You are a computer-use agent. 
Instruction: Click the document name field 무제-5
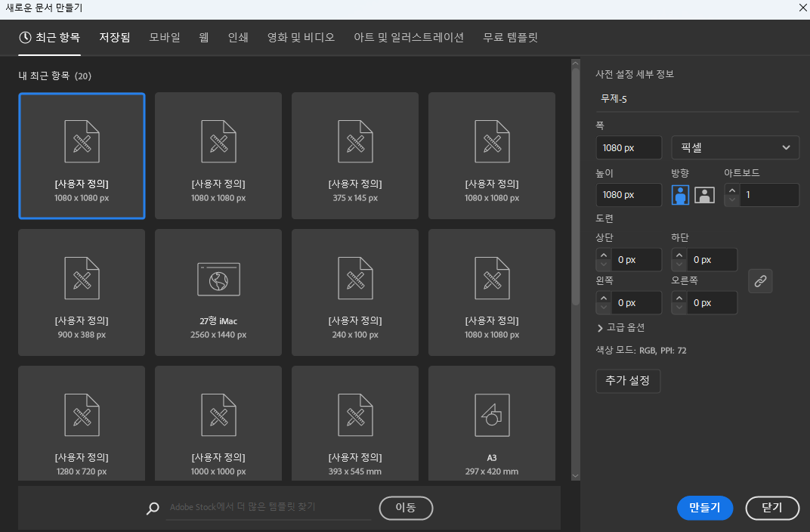[697, 99]
